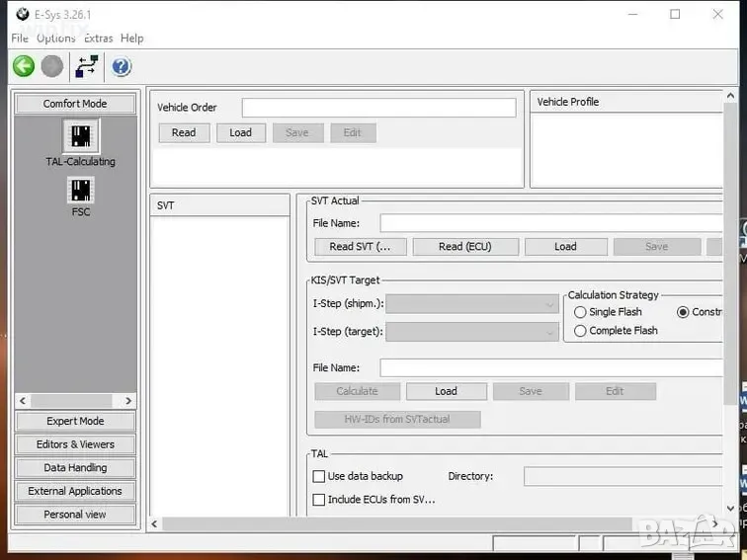Click Read button under Vehicle Order
This screenshot has width=747, height=560.
184,133
